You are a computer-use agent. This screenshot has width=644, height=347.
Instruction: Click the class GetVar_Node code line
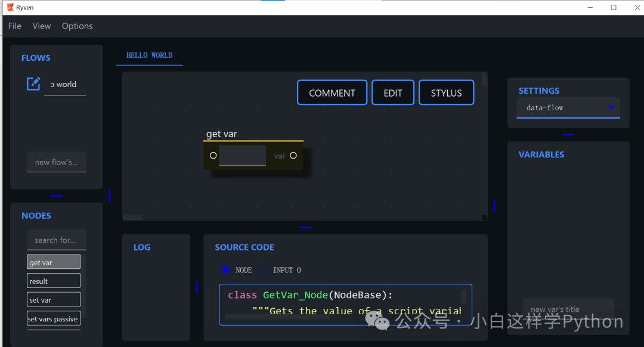point(310,295)
